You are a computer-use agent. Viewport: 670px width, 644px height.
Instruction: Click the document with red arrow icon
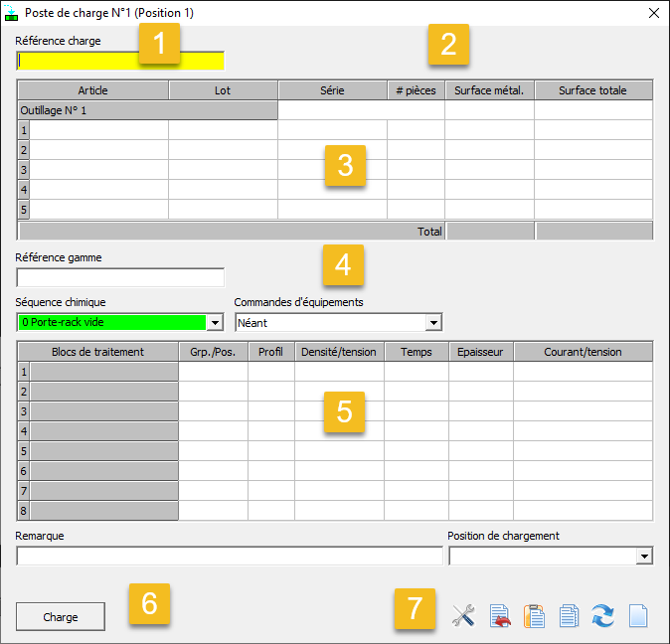coord(499,616)
